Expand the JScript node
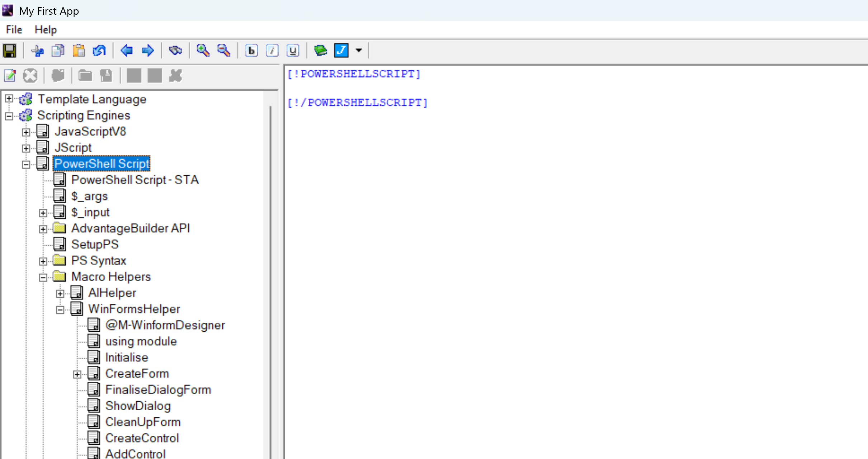This screenshot has height=459, width=868. point(26,148)
